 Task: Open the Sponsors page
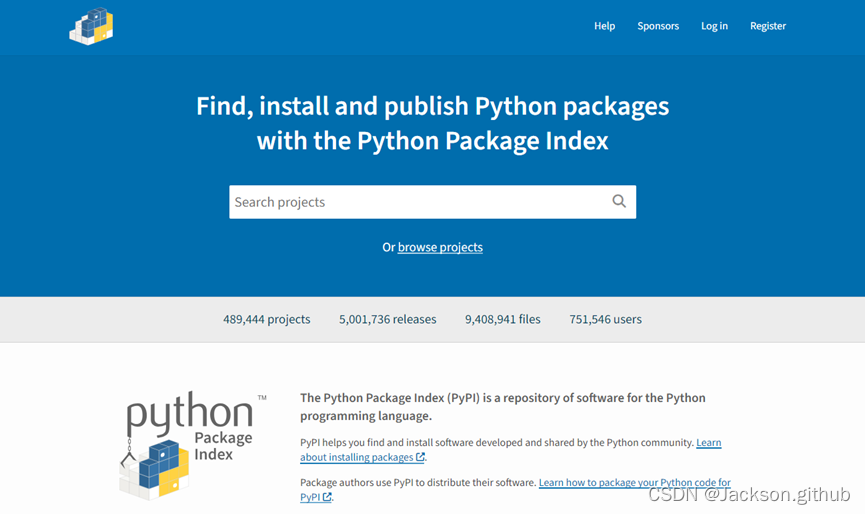point(658,26)
